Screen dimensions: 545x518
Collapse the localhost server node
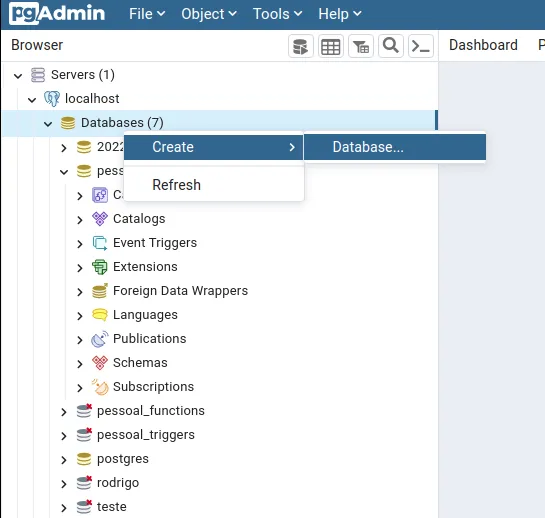pos(32,100)
